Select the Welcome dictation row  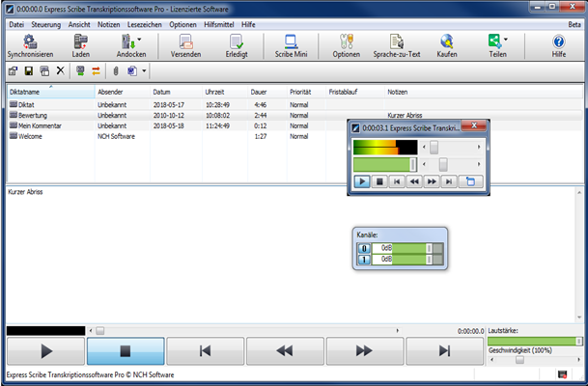coord(294,136)
